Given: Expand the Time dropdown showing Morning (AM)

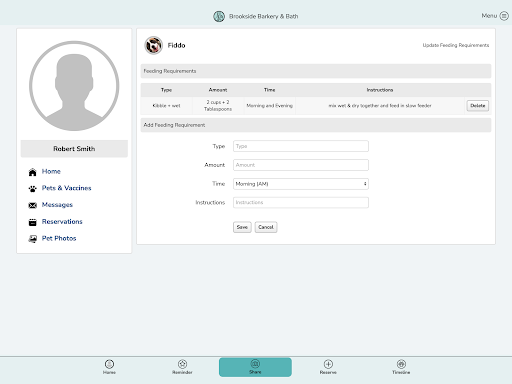Looking at the screenshot, I should click(x=301, y=184).
